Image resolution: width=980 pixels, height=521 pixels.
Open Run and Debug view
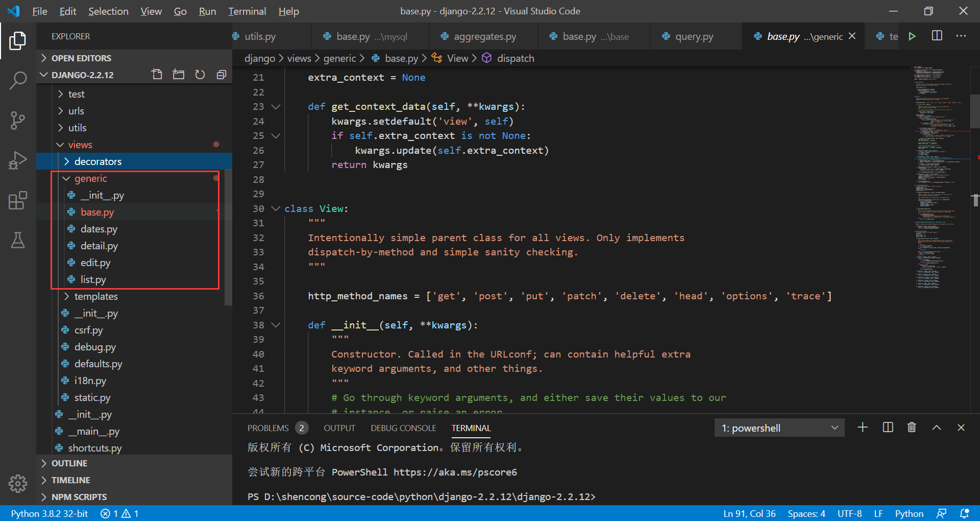pos(18,160)
